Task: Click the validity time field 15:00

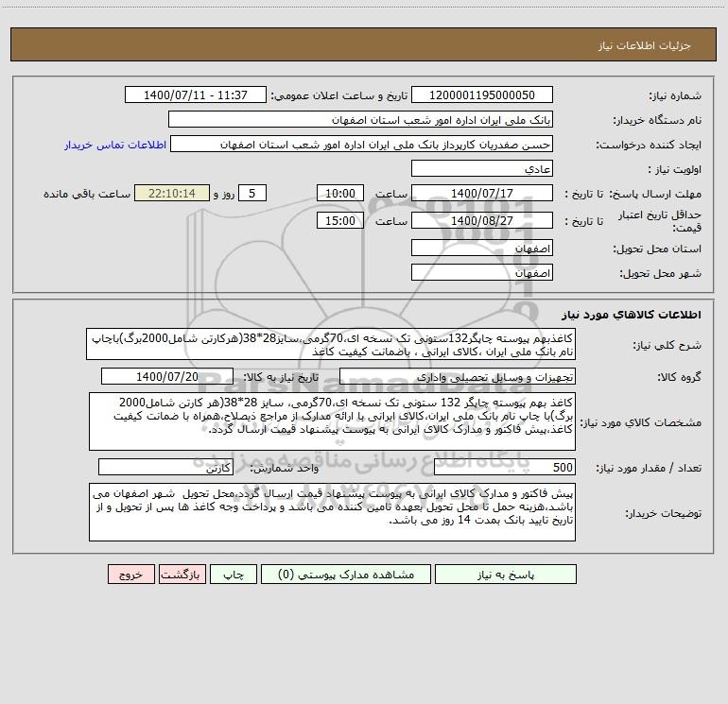Action: pyautogui.click(x=339, y=220)
